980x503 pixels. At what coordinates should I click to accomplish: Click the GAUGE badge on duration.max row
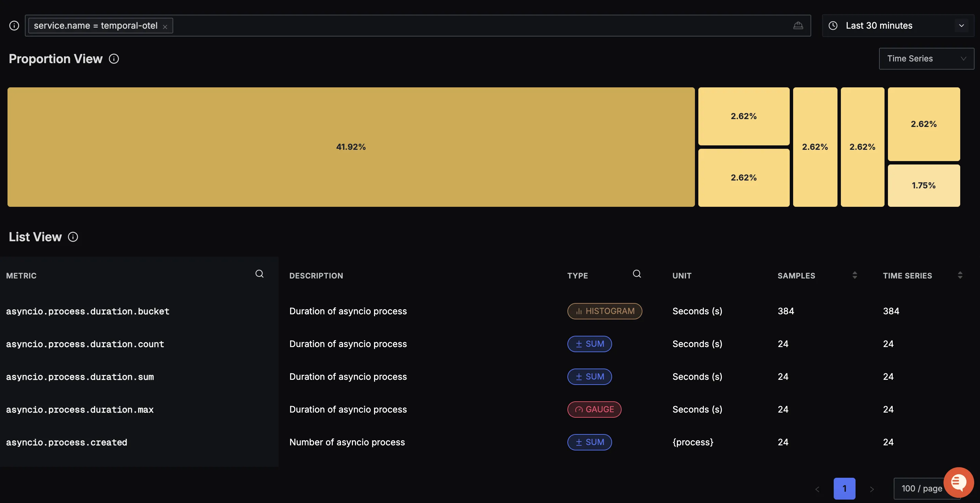594,409
